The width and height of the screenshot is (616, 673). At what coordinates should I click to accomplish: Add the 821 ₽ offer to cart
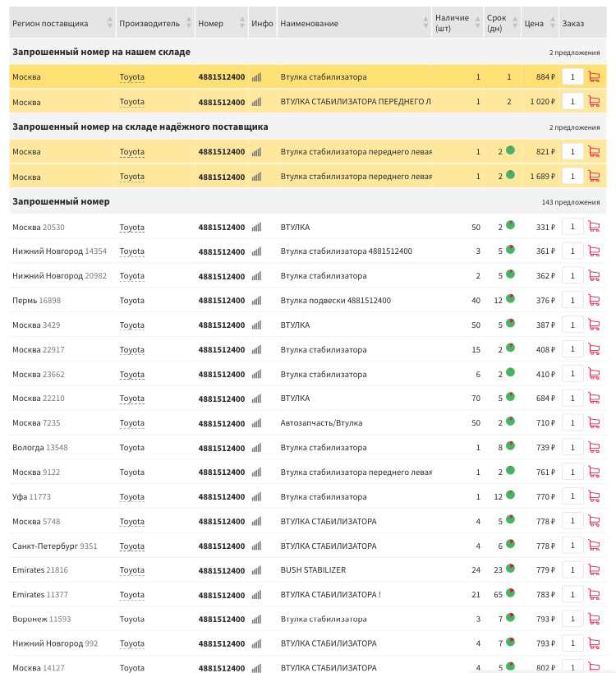click(x=594, y=151)
